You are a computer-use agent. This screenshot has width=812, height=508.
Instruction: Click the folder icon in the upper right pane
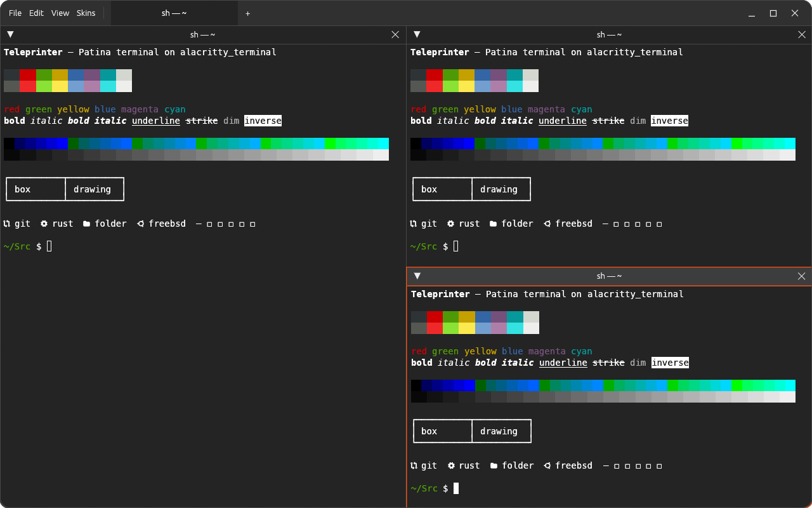[x=494, y=224]
